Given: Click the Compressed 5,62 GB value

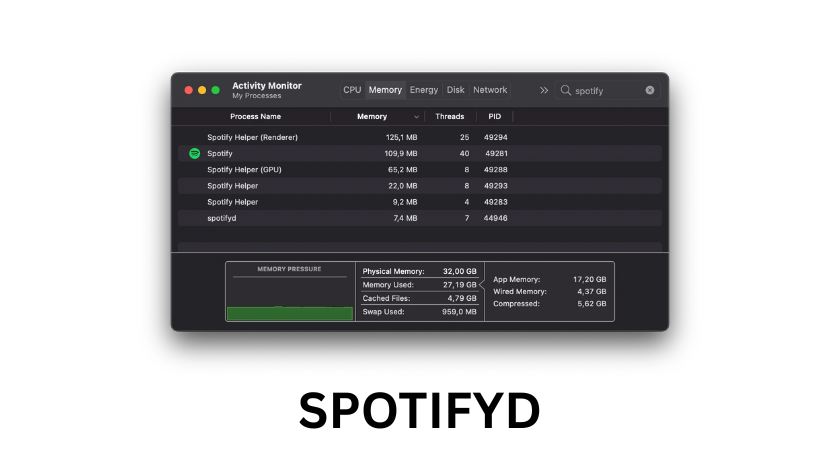Looking at the screenshot, I should click(x=591, y=303).
